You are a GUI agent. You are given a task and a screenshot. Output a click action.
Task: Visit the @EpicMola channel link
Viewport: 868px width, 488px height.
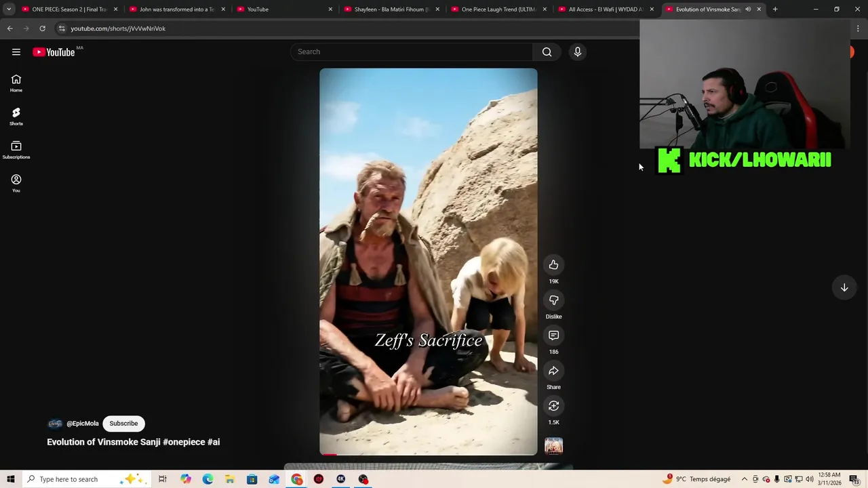point(83,424)
